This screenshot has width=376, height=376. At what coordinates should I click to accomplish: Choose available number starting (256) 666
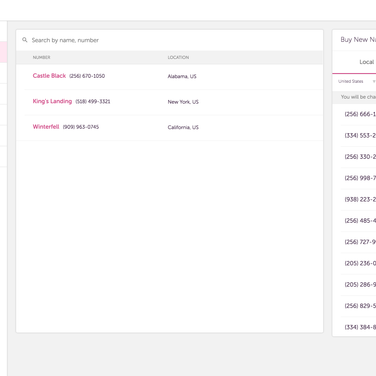pyautogui.click(x=360, y=114)
